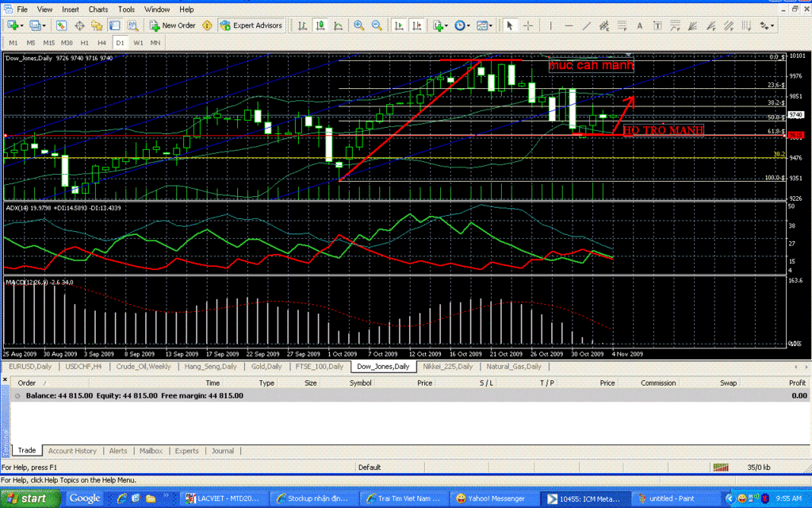Select the Equidistant Channel tool
The image size is (812, 508).
point(603,25)
